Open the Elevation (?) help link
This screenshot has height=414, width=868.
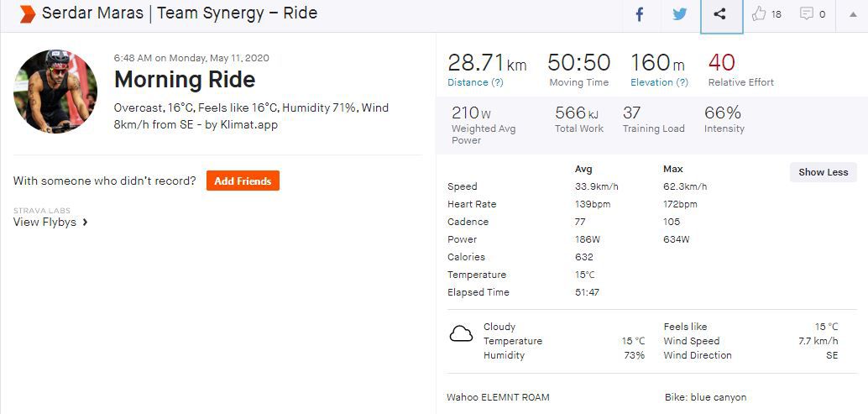click(659, 82)
